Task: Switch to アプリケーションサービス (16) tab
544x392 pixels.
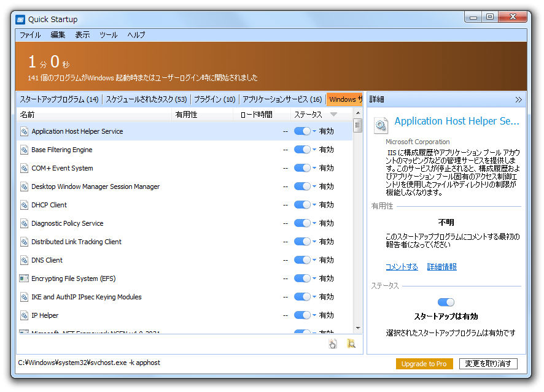Action: tap(282, 99)
